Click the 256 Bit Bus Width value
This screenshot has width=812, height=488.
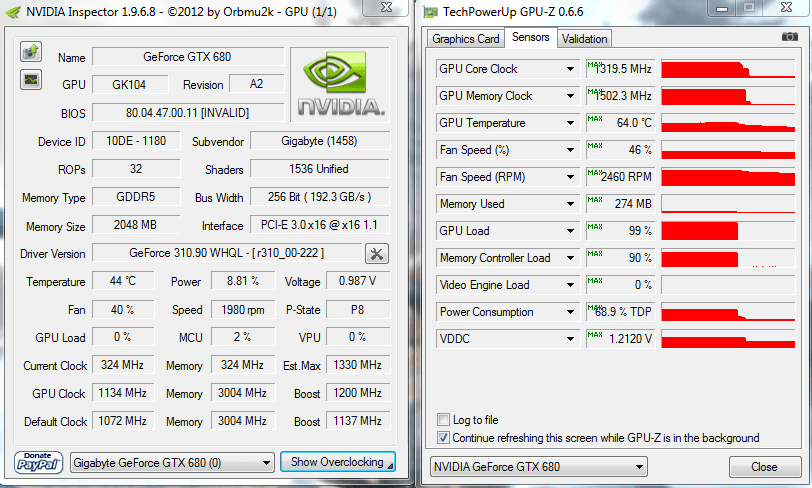pos(320,197)
